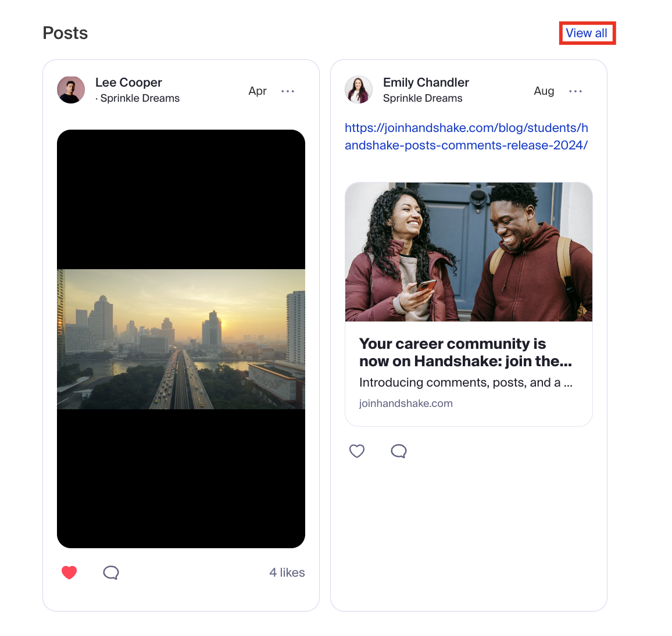Select Emily Chandler's name
This screenshot has height=636, width=672.
click(426, 83)
